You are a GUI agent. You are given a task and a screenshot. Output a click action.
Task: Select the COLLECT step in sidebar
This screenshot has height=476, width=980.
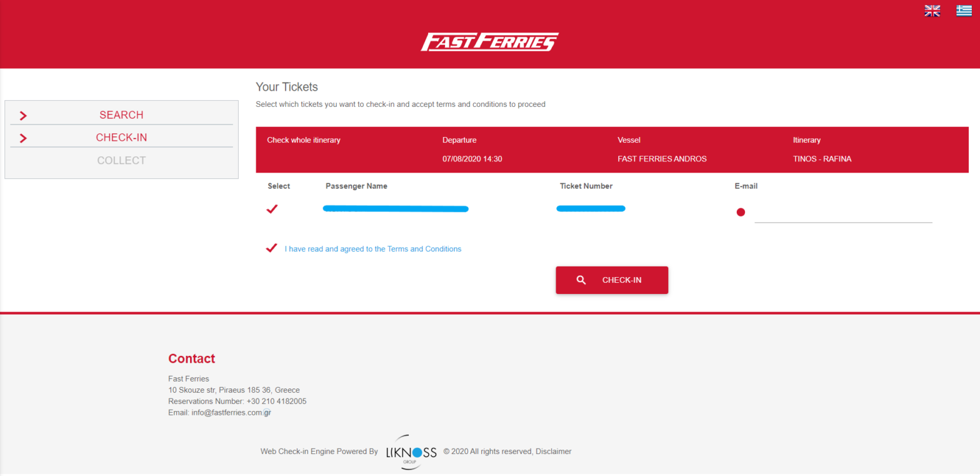121,160
